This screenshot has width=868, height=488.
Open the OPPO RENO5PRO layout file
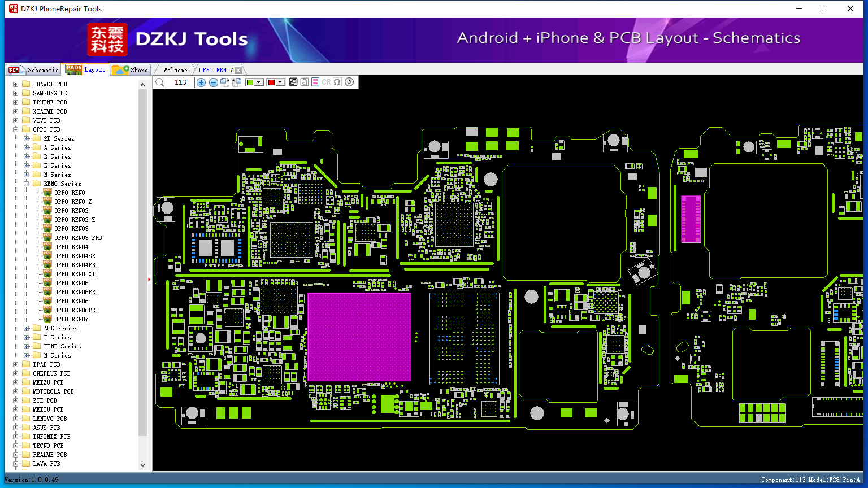pos(76,292)
